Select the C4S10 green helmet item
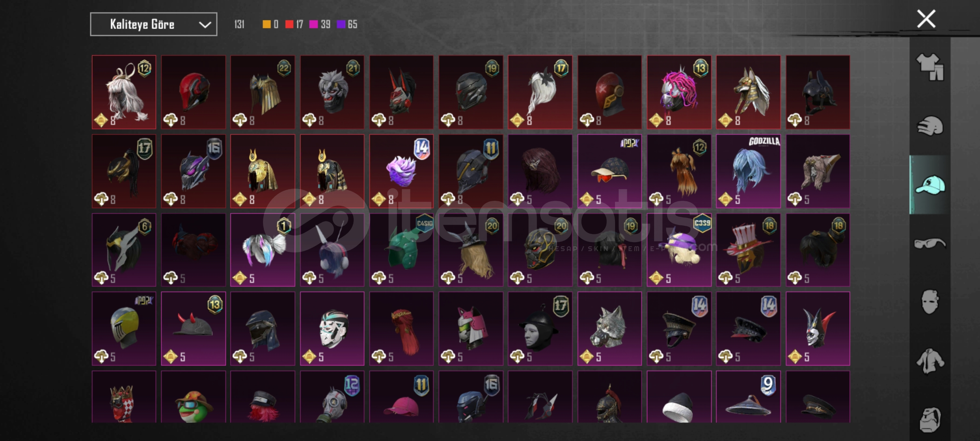980x441 pixels. point(401,250)
